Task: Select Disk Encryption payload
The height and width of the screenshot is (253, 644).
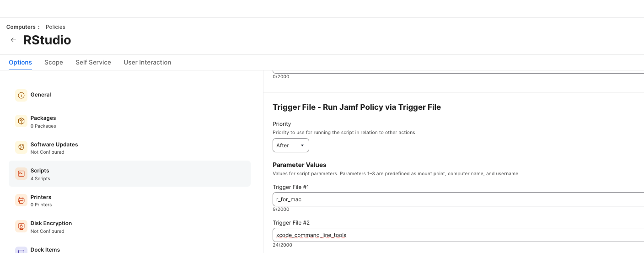Action: (129, 226)
